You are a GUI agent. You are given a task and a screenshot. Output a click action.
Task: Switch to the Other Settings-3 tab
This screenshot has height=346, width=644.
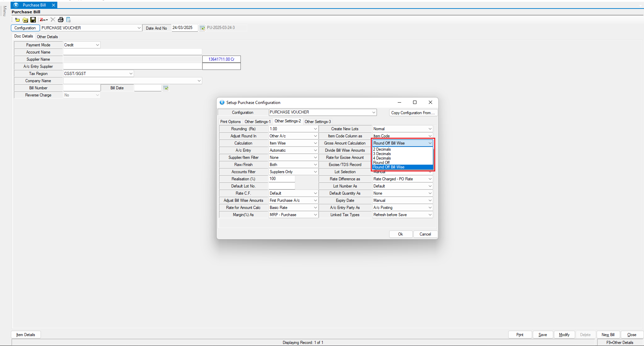(318, 122)
